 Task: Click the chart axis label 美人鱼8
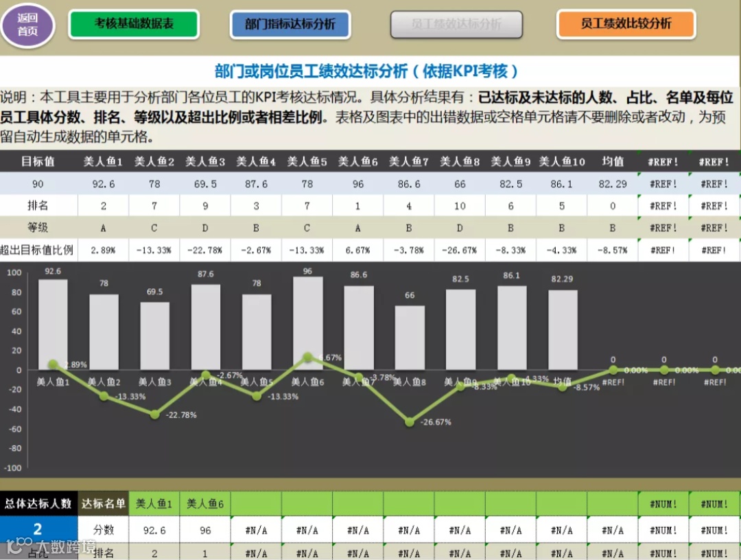click(410, 382)
